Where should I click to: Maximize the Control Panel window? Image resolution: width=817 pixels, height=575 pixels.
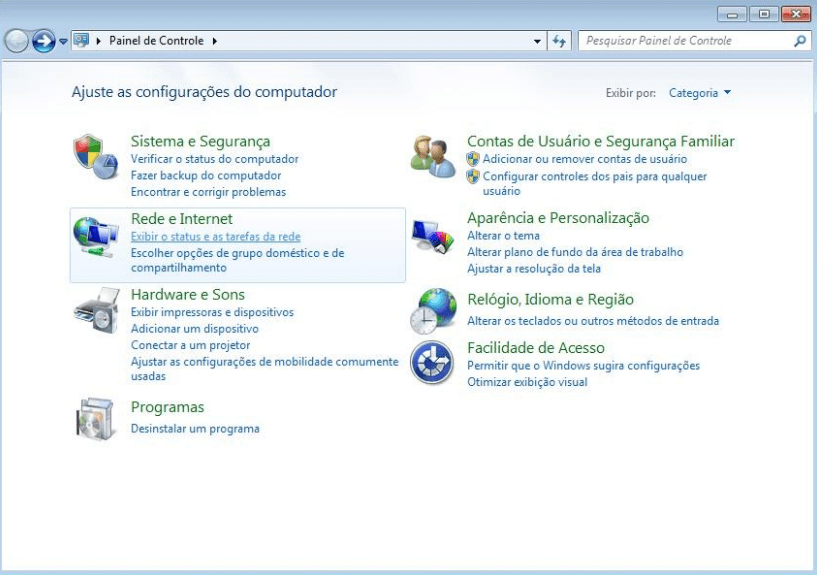click(764, 14)
